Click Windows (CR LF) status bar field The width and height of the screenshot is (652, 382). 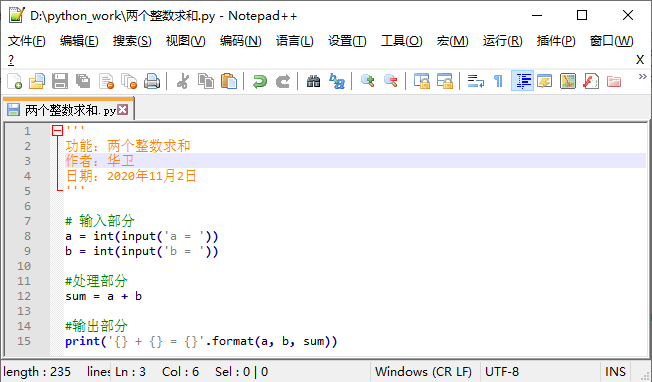(423, 372)
